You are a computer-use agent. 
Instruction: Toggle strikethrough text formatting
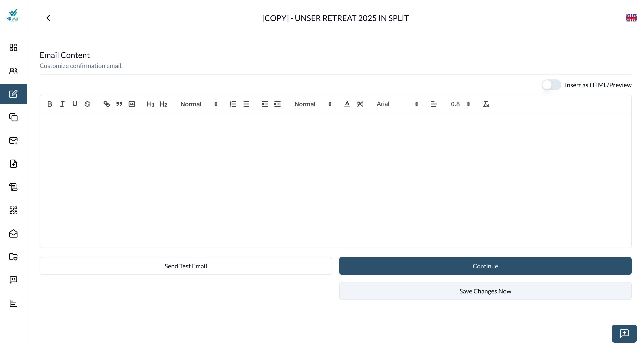tap(87, 104)
